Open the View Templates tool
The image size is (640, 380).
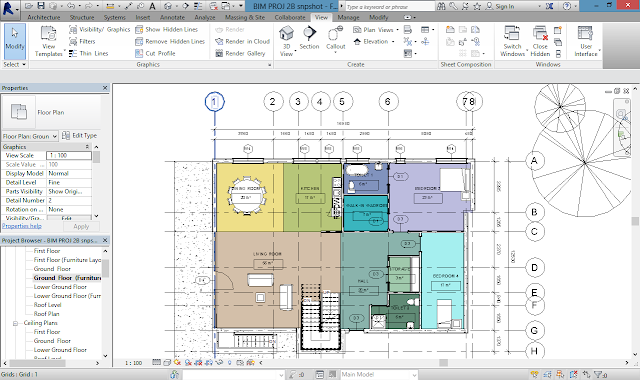49,41
